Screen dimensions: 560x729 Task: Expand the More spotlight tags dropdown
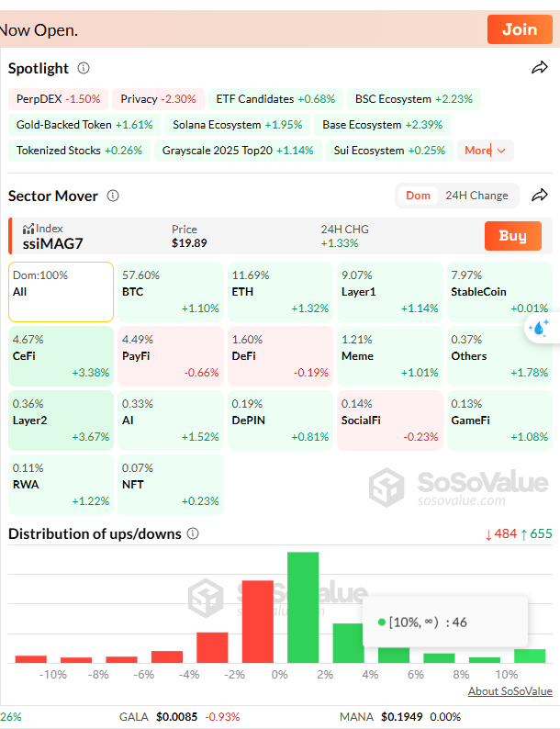click(485, 151)
